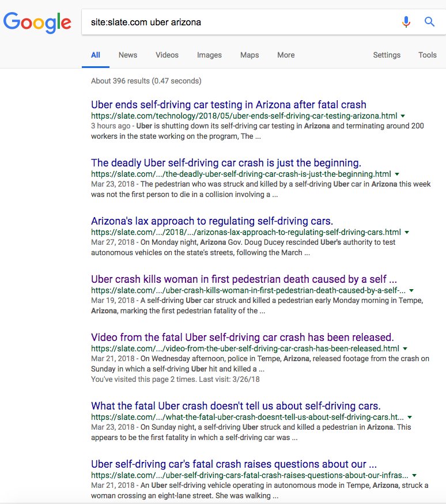Open 'Arizona's lax approach to regulating' result

[x=212, y=221]
